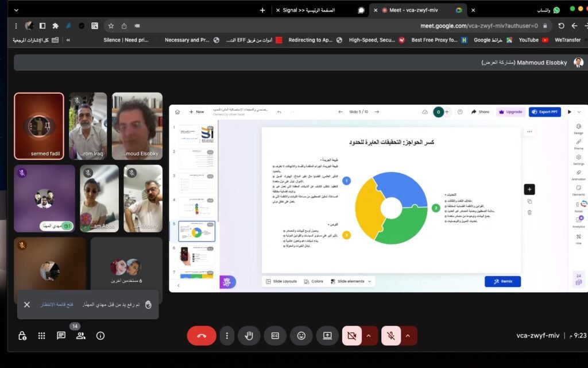Unmute the microphone
This screenshot has height=368, width=588.
[390, 336]
